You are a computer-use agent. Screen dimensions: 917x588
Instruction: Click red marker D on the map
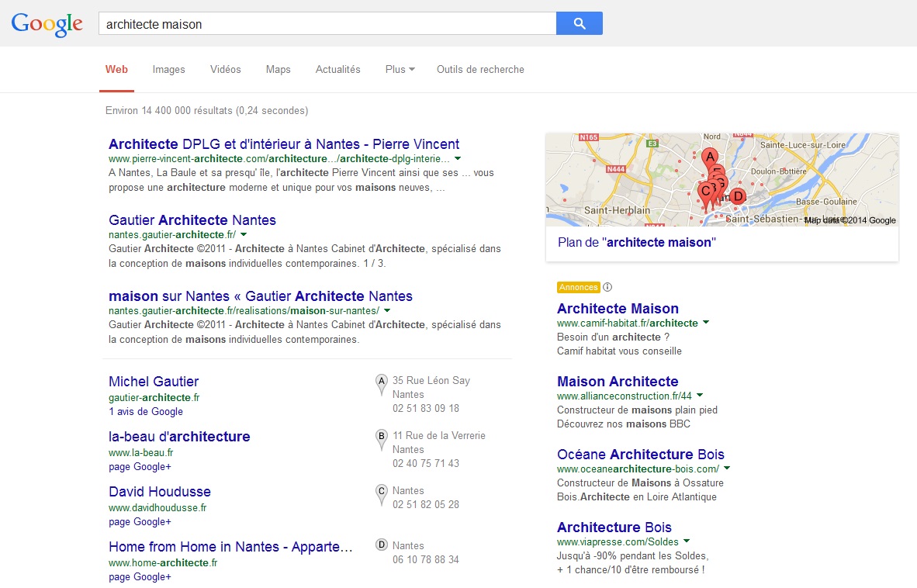coord(738,196)
